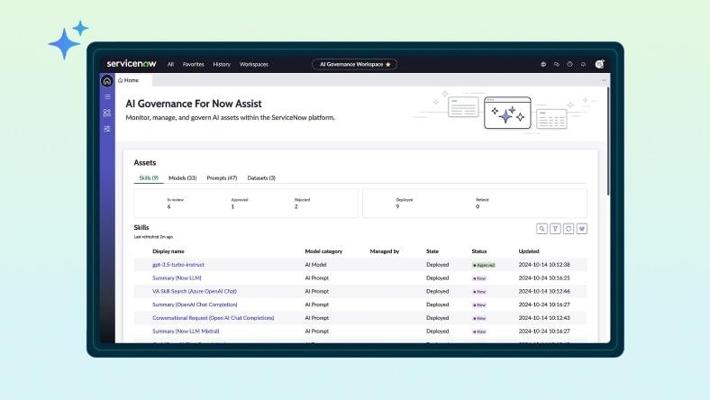Open the help icon in header
710x400 pixels.
[570, 64]
